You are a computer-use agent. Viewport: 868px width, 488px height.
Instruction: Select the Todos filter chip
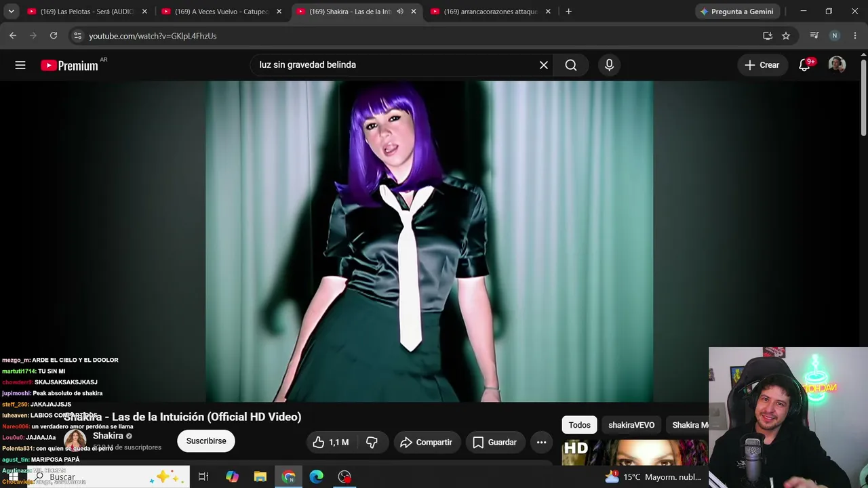click(580, 425)
